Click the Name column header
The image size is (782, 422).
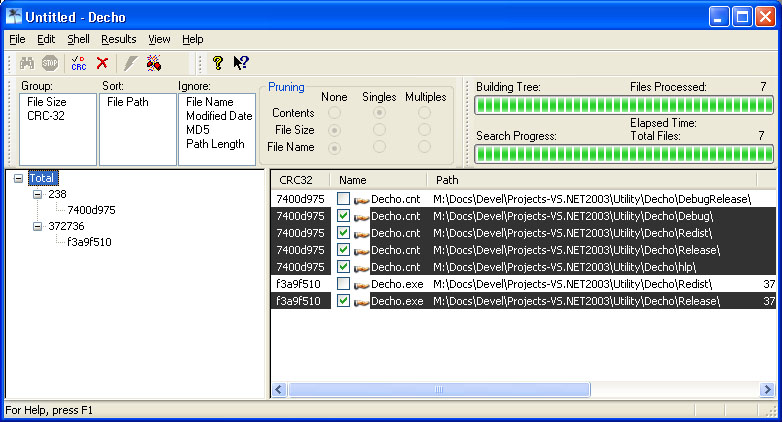tap(379, 180)
